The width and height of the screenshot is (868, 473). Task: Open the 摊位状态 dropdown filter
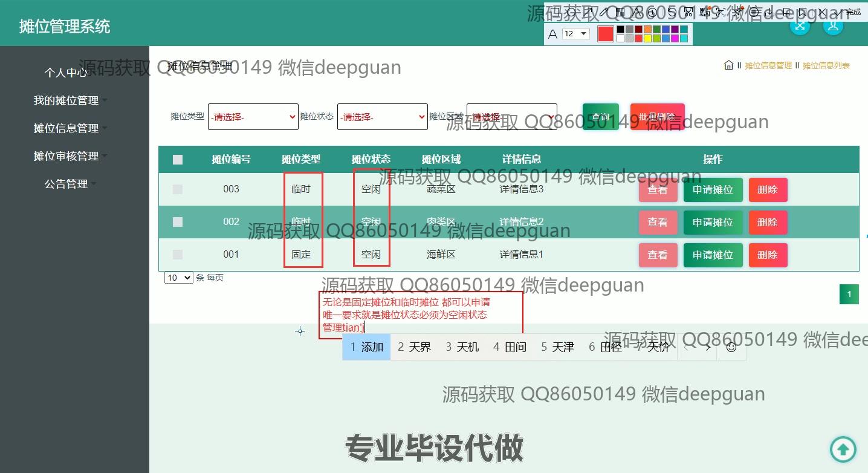pyautogui.click(x=382, y=117)
